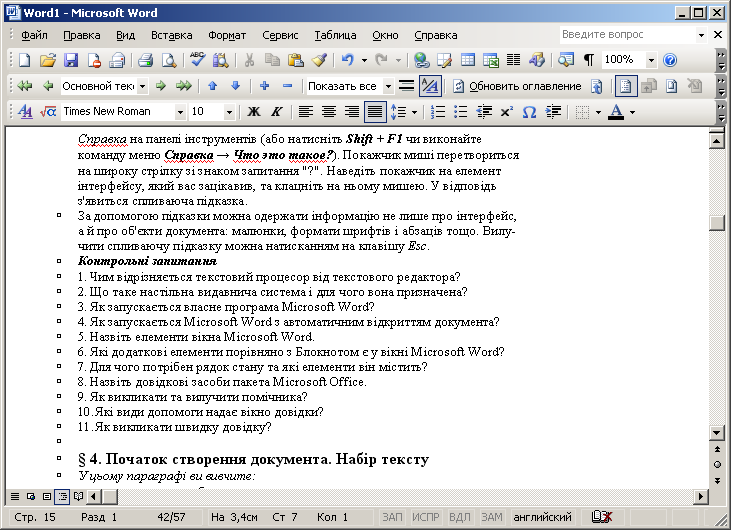Toggle center text alignment
Viewport: 731px width, 530px height.
[x=329, y=112]
